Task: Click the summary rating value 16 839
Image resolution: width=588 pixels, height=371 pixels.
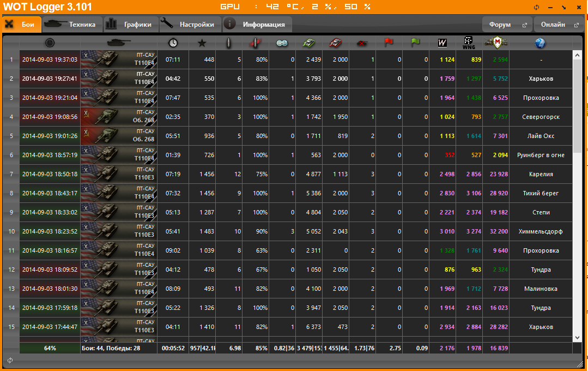Action: tap(499, 348)
